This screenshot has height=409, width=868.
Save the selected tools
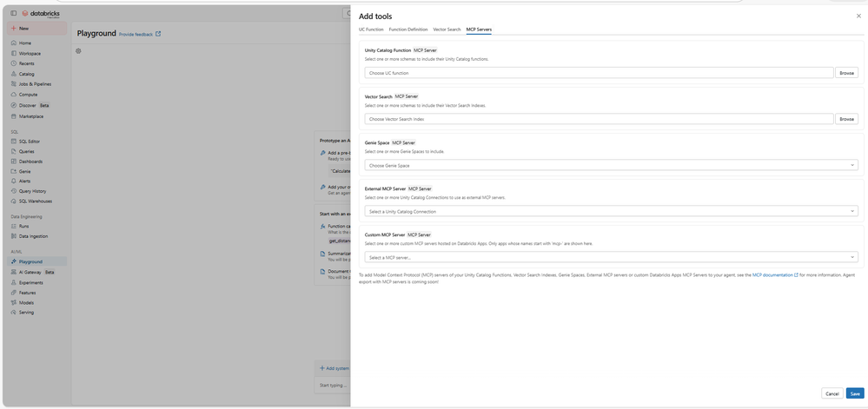[x=855, y=393]
